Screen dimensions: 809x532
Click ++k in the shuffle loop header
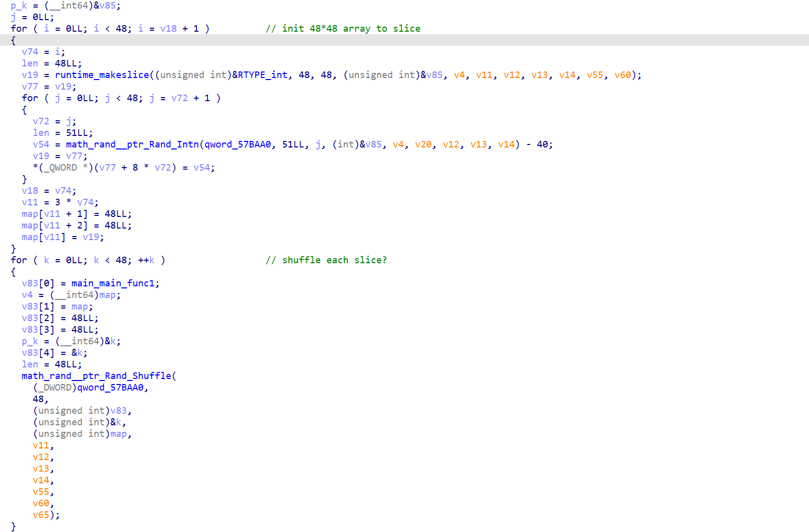(x=146, y=260)
